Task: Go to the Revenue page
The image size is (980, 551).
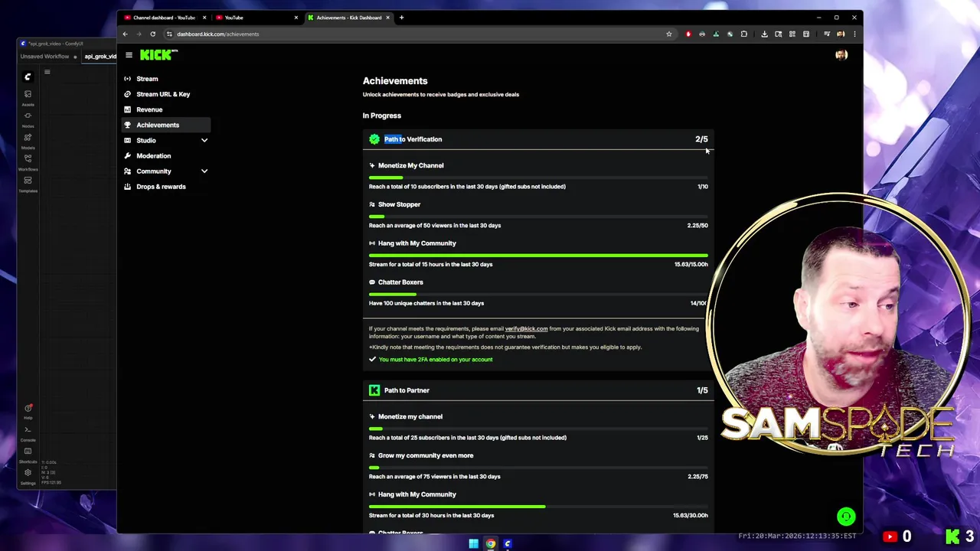Action: point(165,109)
